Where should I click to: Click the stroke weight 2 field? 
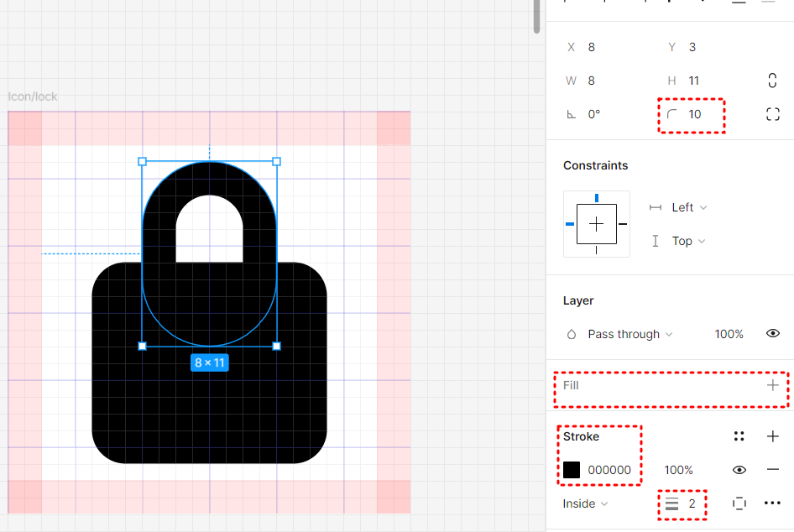(692, 503)
